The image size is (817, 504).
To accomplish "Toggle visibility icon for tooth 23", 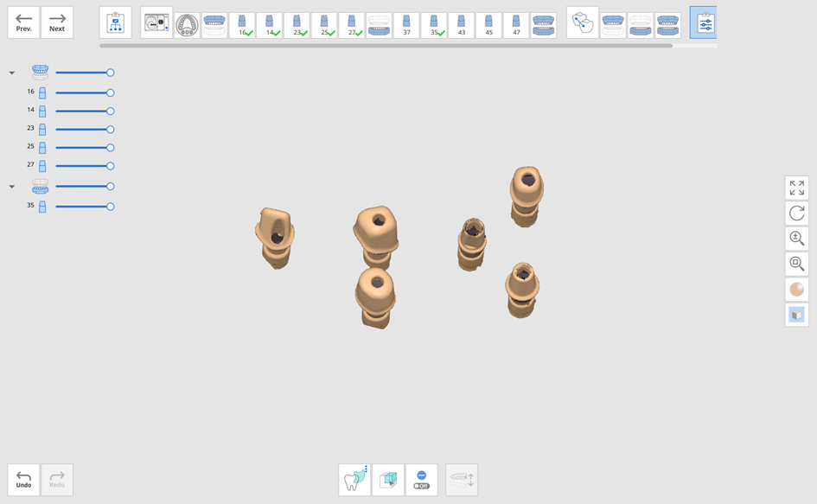I will [x=42, y=130].
